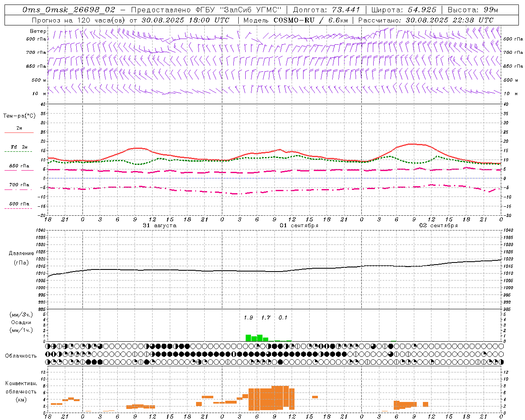Click the 0.1 precipitation total
The width and height of the screenshot is (525, 420).
pyautogui.click(x=283, y=318)
